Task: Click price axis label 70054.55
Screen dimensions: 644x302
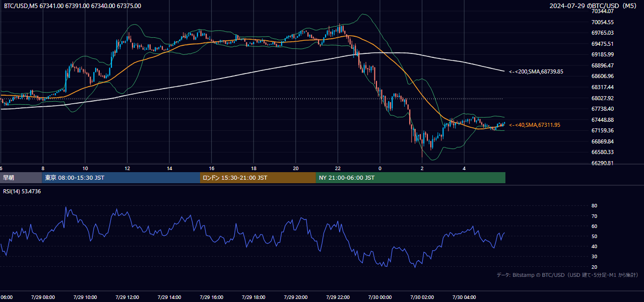Action: click(x=603, y=22)
